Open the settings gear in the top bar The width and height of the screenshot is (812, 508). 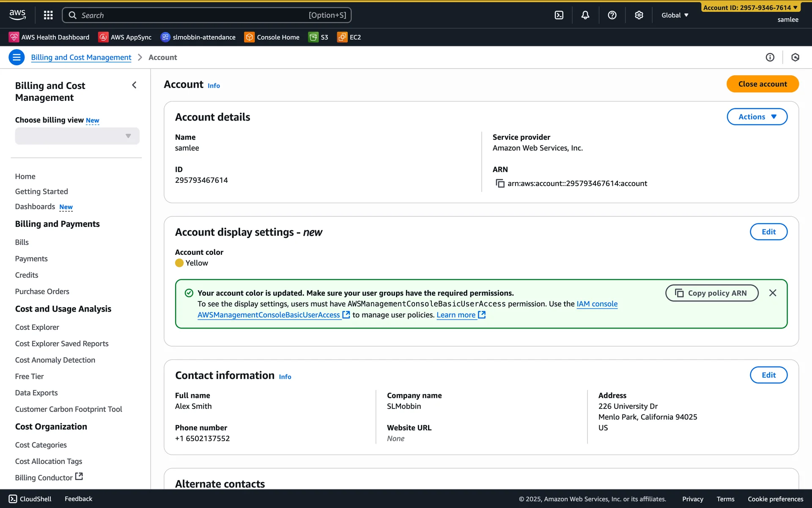pos(639,15)
